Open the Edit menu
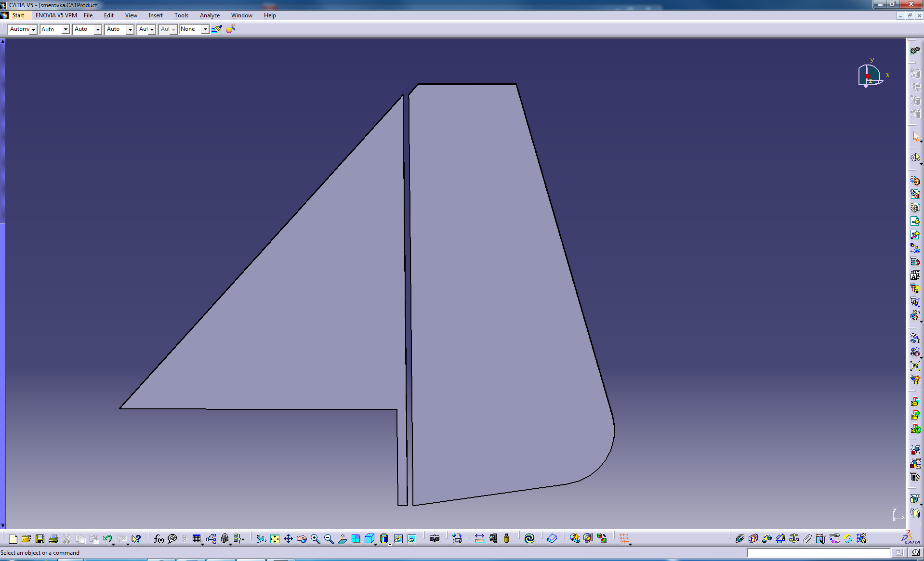 coord(109,15)
